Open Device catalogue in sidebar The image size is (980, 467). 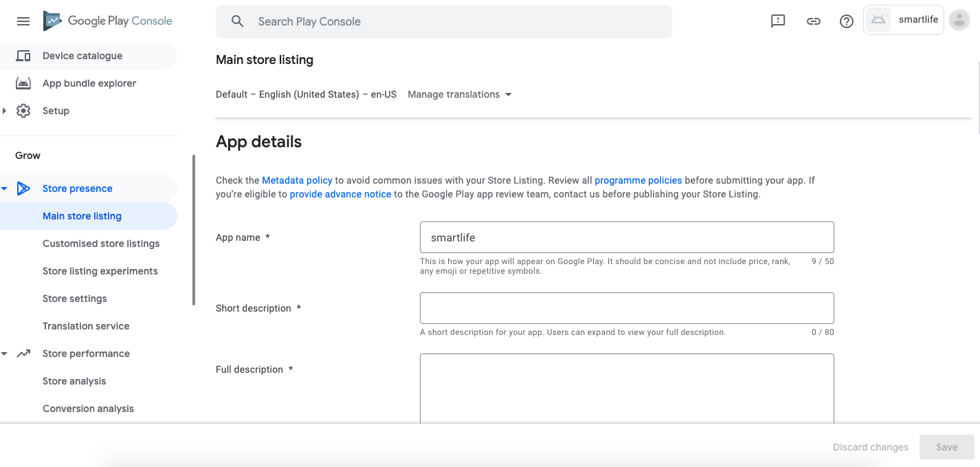pyautogui.click(x=88, y=56)
